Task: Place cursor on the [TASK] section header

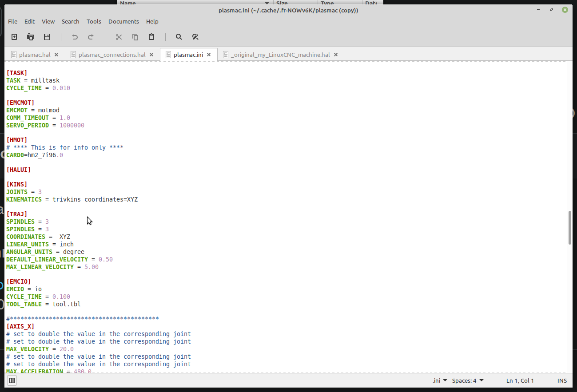Action: [17, 73]
